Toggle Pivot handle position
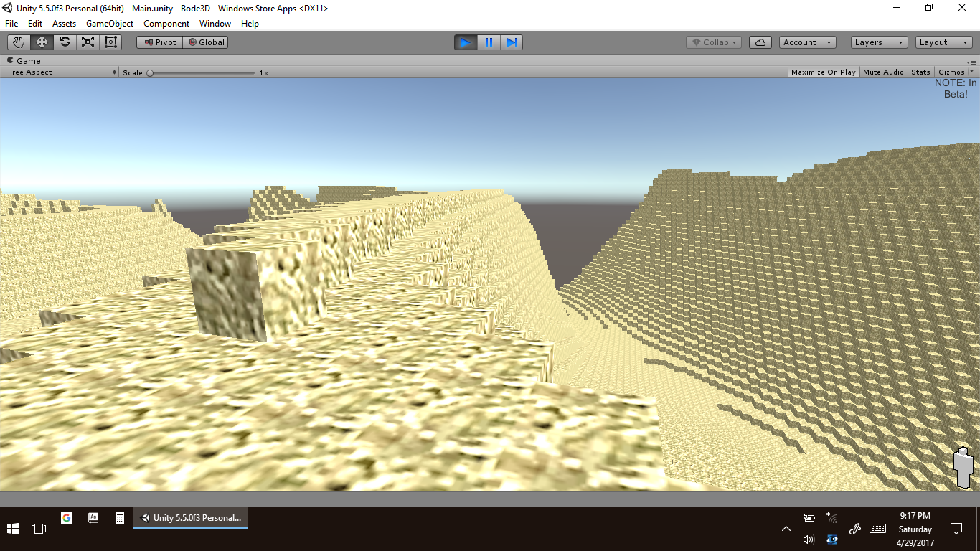The width and height of the screenshot is (980, 551). 159,42
